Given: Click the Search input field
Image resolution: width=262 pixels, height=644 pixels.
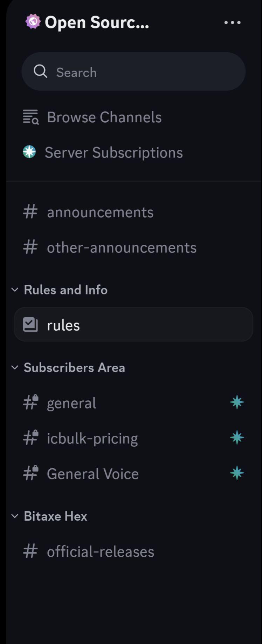Looking at the screenshot, I should (133, 72).
